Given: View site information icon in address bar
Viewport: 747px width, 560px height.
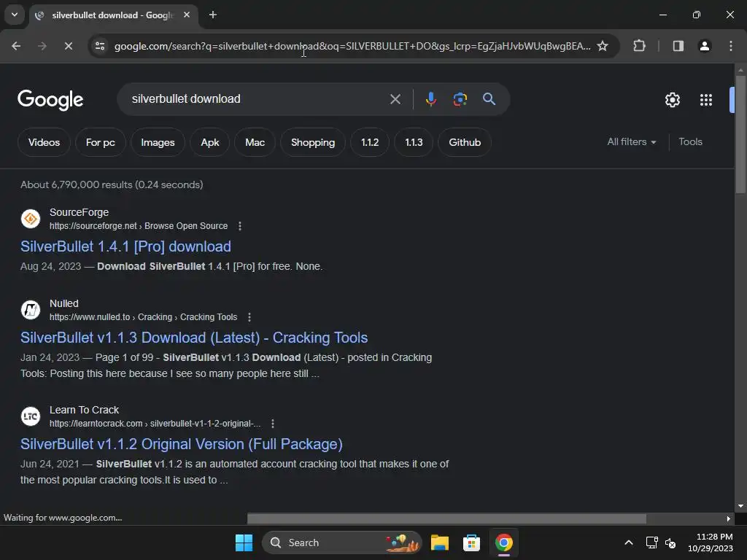Looking at the screenshot, I should [100, 46].
